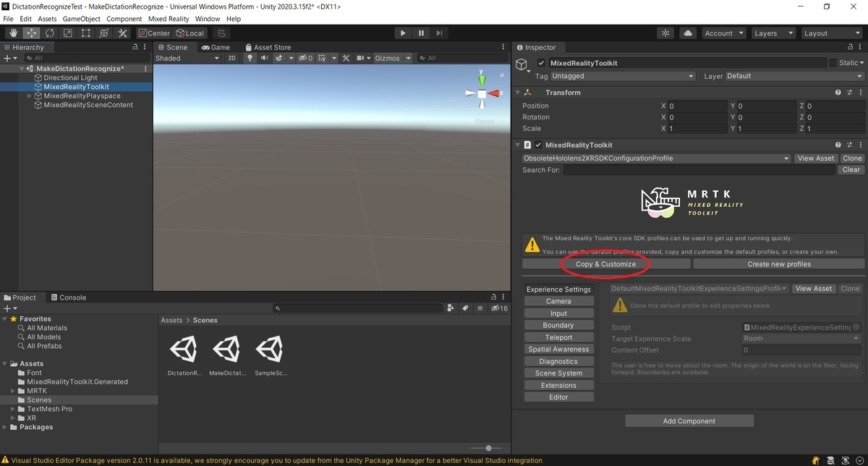The image size is (868, 466).
Task: Expand the MixedRealityPlayspace hierarchy item
Action: tap(30, 96)
